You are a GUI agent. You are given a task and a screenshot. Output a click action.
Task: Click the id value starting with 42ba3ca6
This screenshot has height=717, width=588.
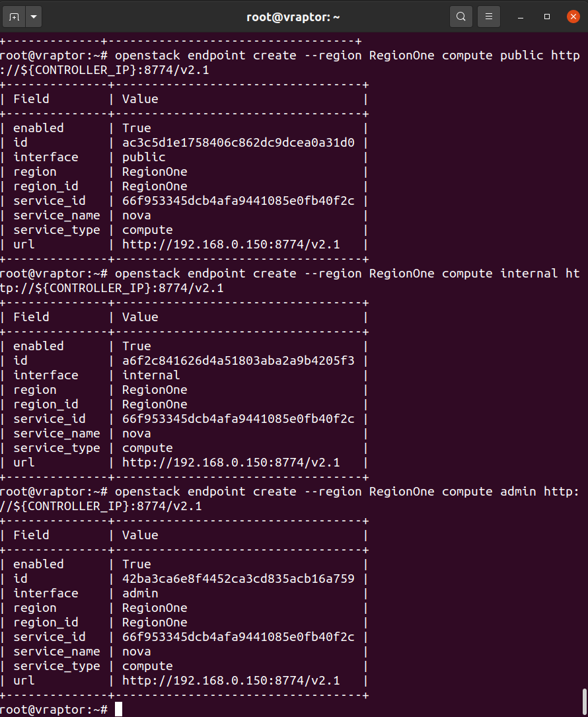tap(239, 579)
